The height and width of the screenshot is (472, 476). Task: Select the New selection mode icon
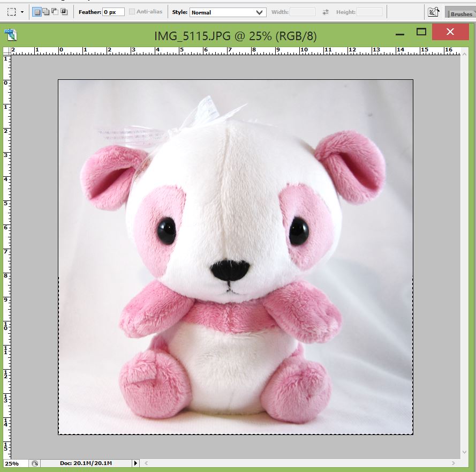tap(37, 12)
